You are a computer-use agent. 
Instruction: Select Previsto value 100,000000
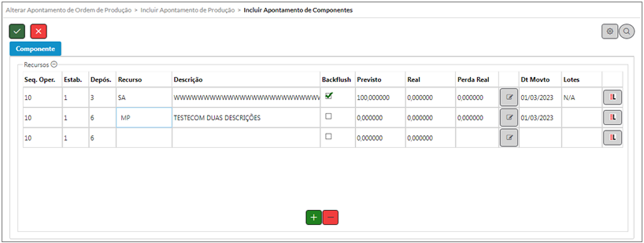(x=373, y=98)
